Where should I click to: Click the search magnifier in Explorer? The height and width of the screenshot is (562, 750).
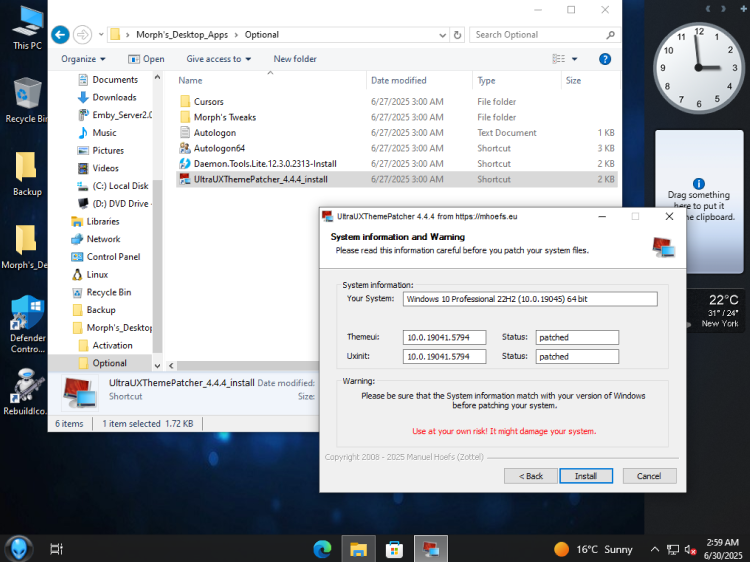coord(610,35)
